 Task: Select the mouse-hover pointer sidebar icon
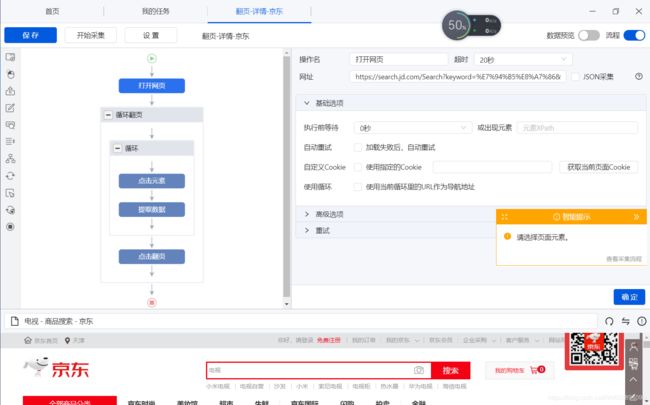10,193
